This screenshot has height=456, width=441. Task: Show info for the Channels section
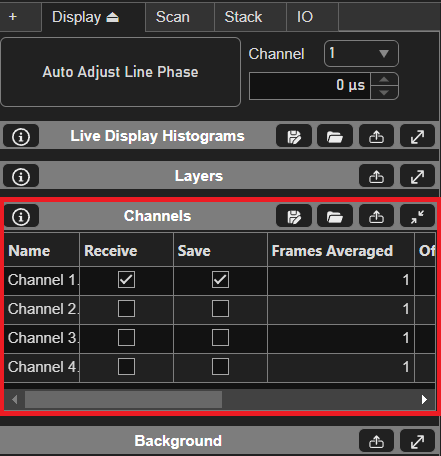(21, 216)
